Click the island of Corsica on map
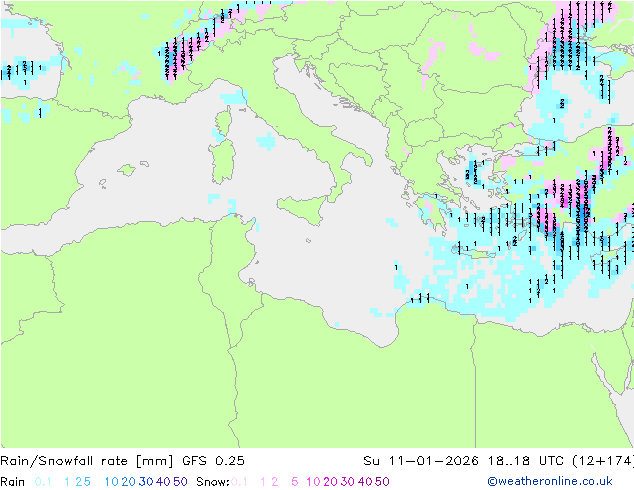The height and width of the screenshot is (490, 634). 223,120
